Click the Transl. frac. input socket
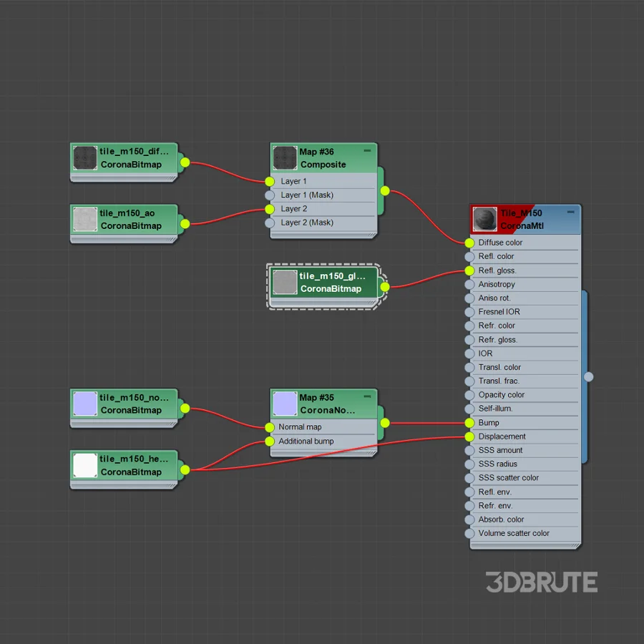 [x=469, y=381]
